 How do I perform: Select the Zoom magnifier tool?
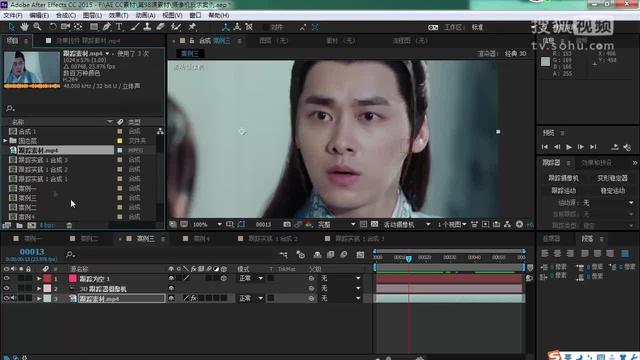pyautogui.click(x=37, y=27)
